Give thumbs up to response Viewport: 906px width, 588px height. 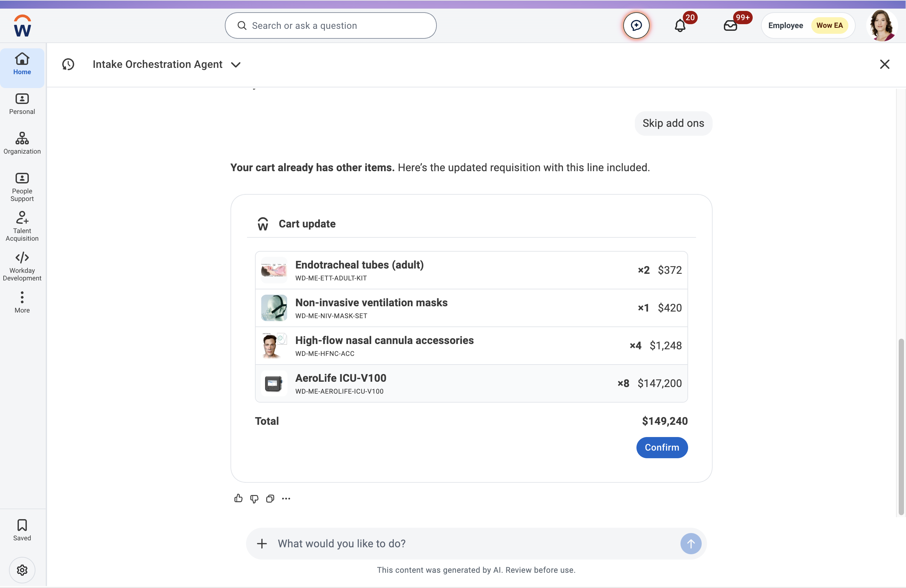click(238, 498)
